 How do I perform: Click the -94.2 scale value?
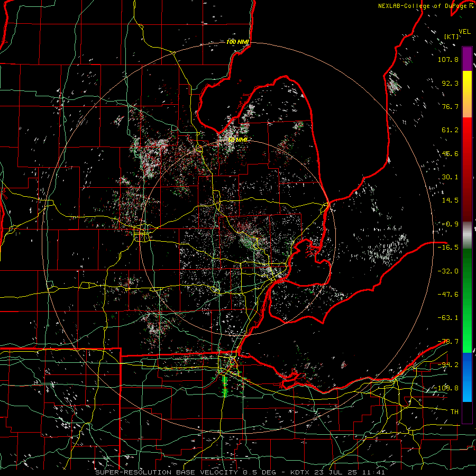tap(448, 365)
